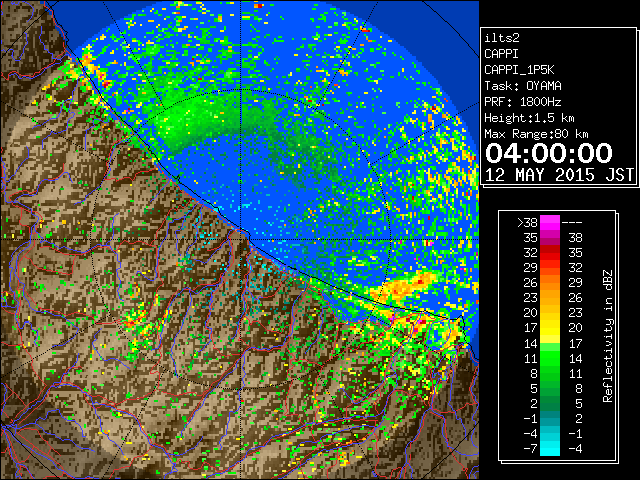
Task: Click the "38" label in right legend column
Action: coord(575,238)
